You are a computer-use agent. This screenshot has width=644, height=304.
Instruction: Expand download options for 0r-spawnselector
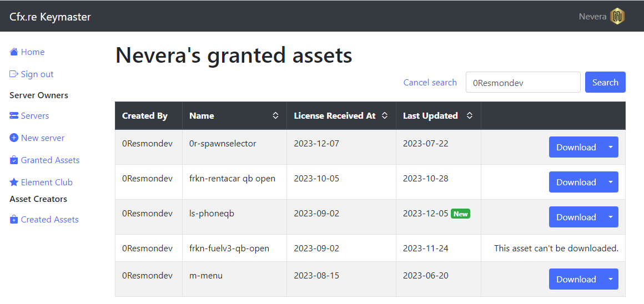tap(611, 147)
